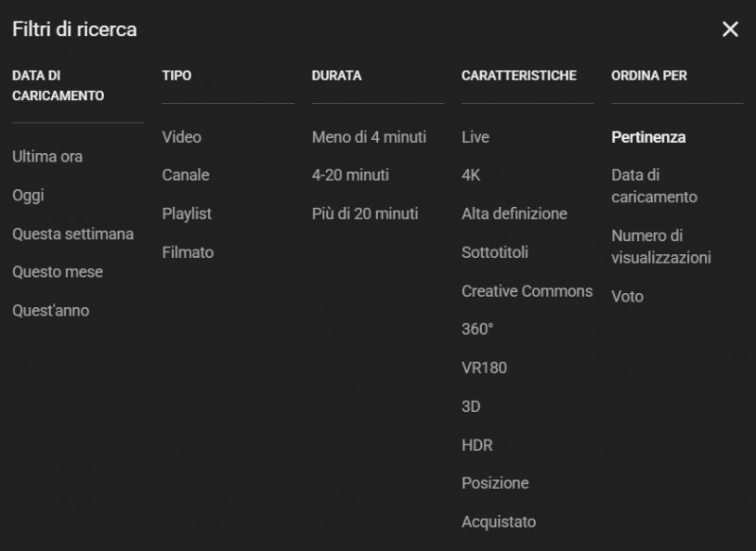
Task: Select the Oggi upload filter
Action: point(28,196)
